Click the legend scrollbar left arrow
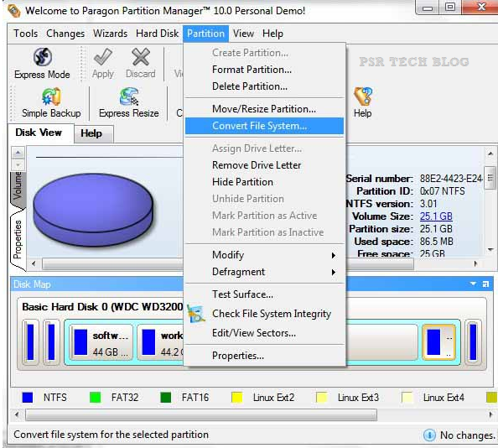The width and height of the screenshot is (498, 448). [x=17, y=414]
